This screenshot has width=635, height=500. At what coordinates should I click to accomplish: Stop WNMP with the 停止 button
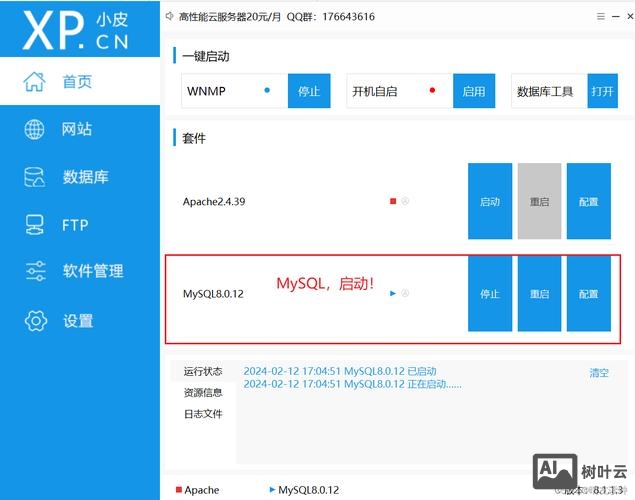click(x=309, y=91)
